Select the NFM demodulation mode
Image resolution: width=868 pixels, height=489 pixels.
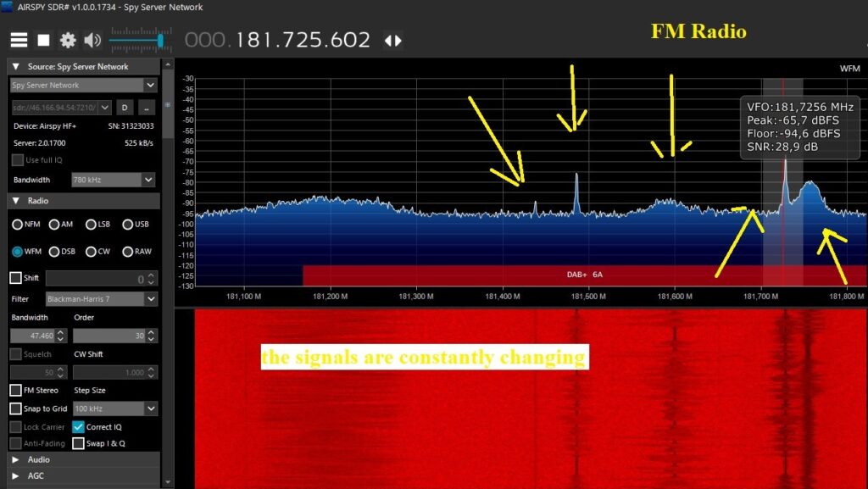pos(17,225)
